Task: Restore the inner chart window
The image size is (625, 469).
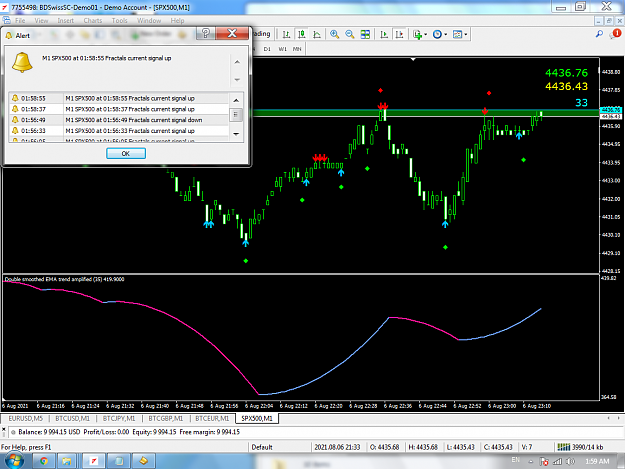Action: click(609, 21)
